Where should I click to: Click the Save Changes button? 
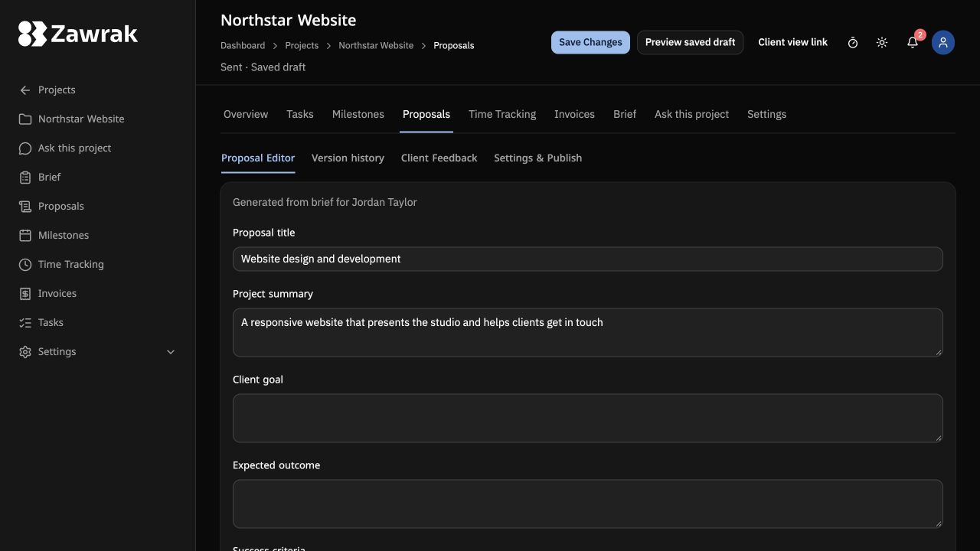tap(590, 42)
